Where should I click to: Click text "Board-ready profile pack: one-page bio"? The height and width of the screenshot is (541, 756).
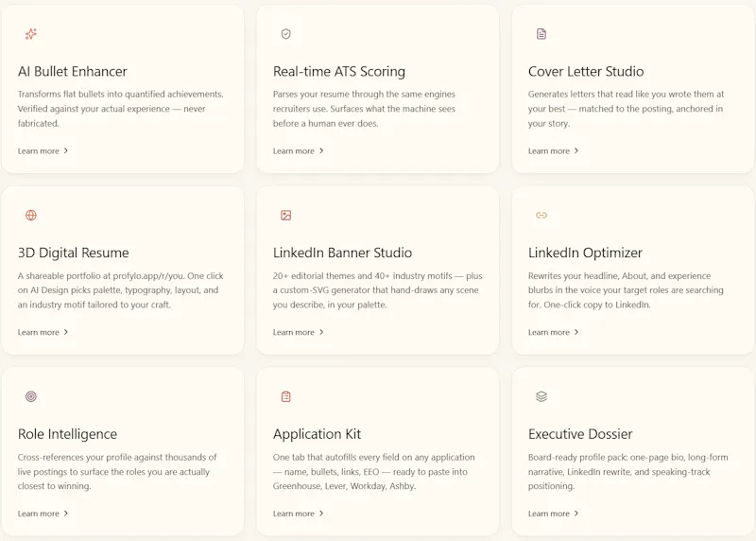[606, 457]
